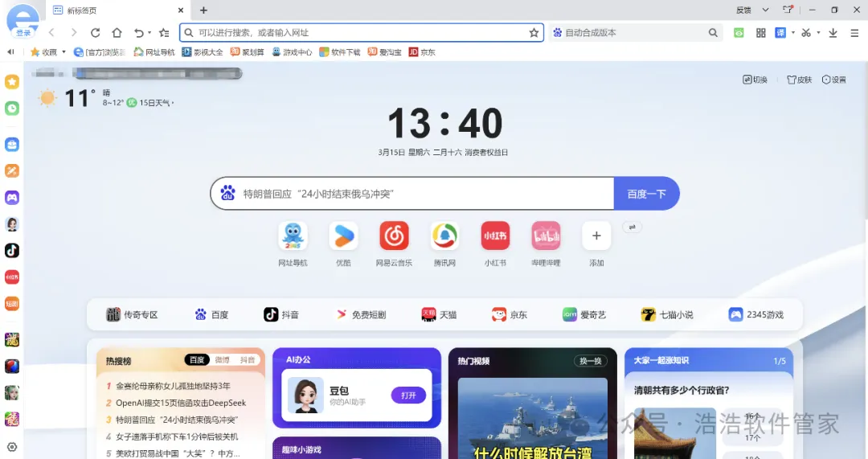The width and height of the screenshot is (868, 459).
Task: Click in the central Baidu search field
Action: point(412,194)
